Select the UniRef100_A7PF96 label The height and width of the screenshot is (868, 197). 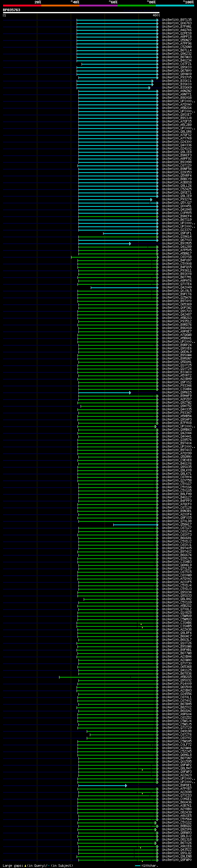177,43
